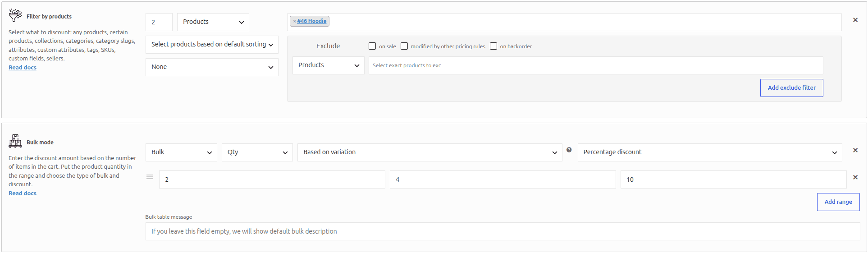Click the Add range button
Image resolution: width=868 pixels, height=253 pixels.
coord(838,202)
